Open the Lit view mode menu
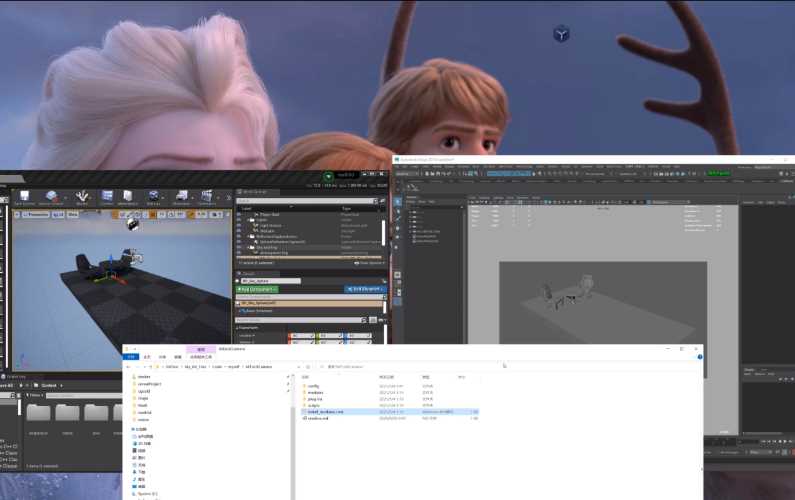The image size is (795, 500). tap(58, 215)
